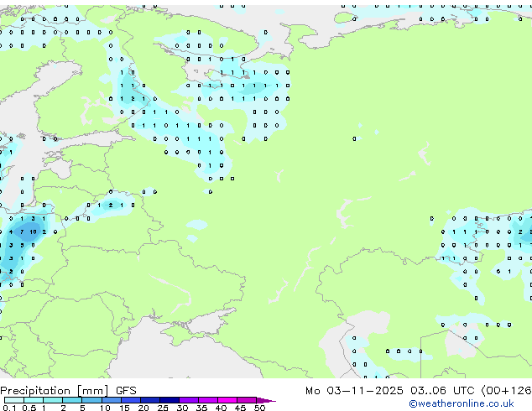Click the 'Mo 03-11-2025 03..06 UTC' date label

pos(390,391)
